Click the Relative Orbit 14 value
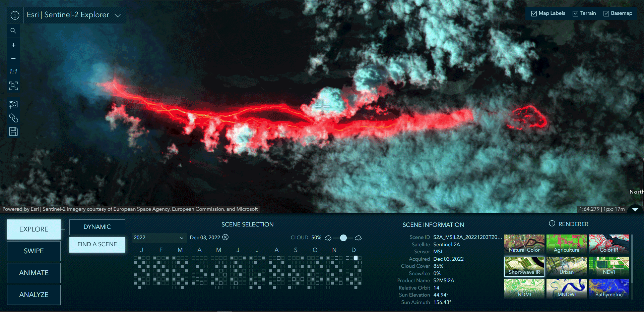 (x=436, y=288)
